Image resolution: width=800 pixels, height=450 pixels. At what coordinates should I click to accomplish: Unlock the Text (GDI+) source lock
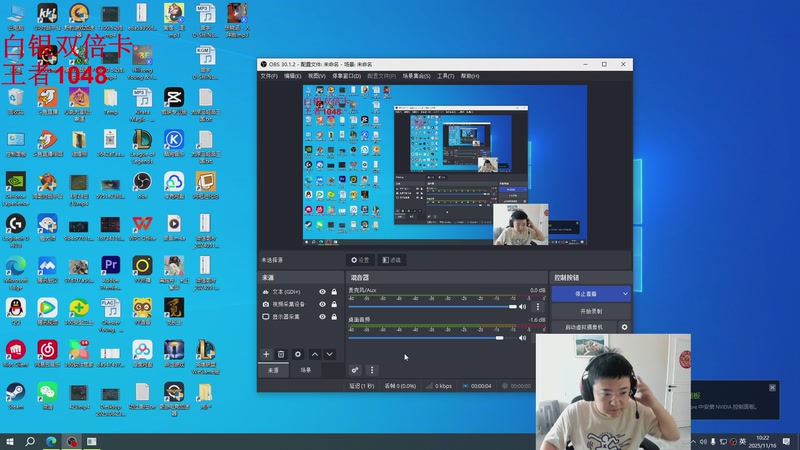(x=334, y=292)
